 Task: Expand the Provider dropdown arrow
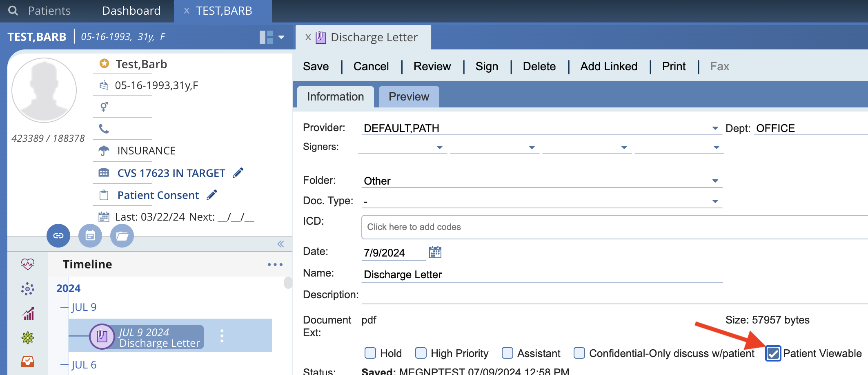tap(715, 128)
